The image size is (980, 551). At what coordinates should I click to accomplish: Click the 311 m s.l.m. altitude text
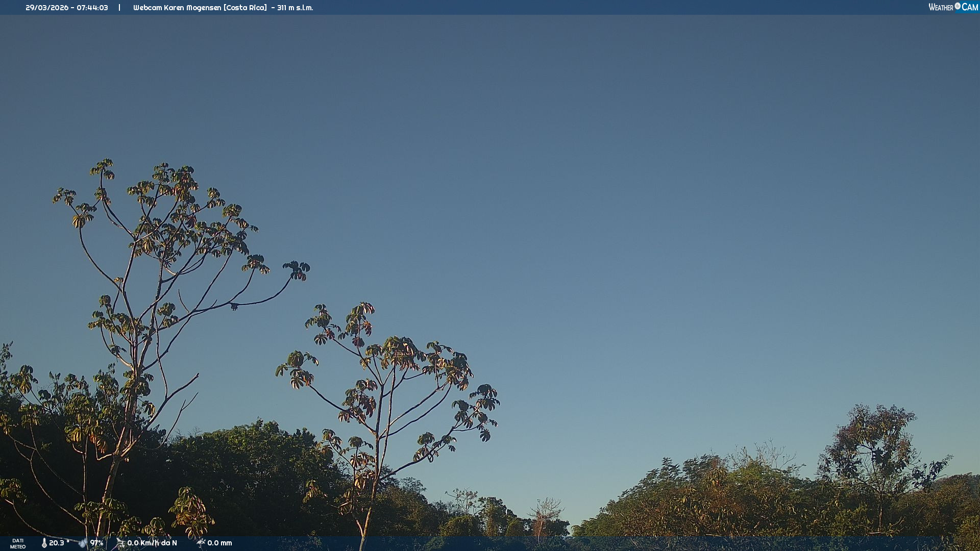coord(295,8)
